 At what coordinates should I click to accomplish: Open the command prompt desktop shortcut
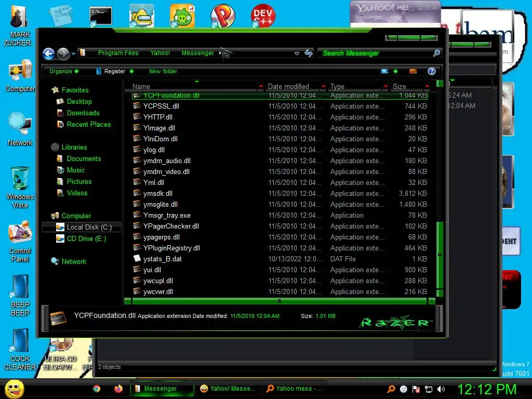101,16
